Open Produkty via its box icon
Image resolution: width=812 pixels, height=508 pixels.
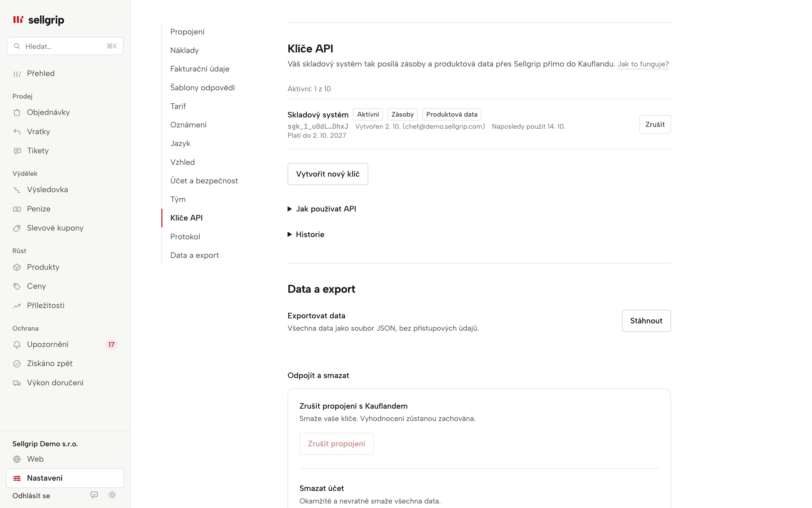coord(17,267)
